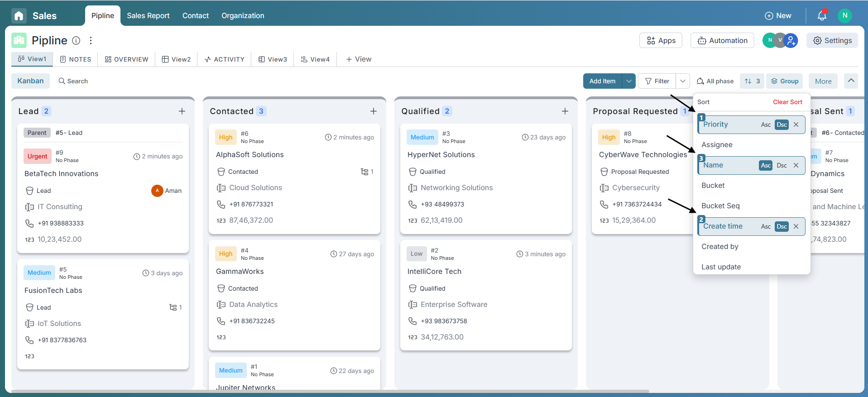Image resolution: width=868 pixels, height=397 pixels.
Task: Switch to the Sales Report tab
Action: [x=148, y=16]
